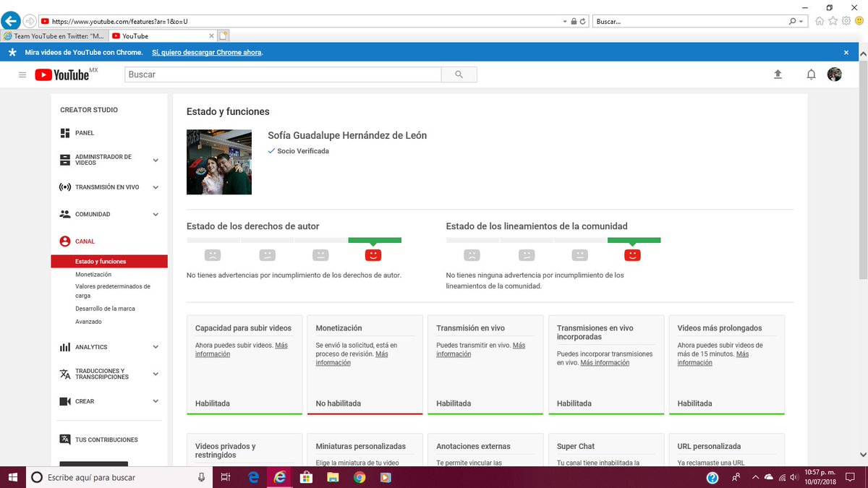Click the channel profile thumbnail image
The height and width of the screenshot is (488, 868).
point(219,162)
